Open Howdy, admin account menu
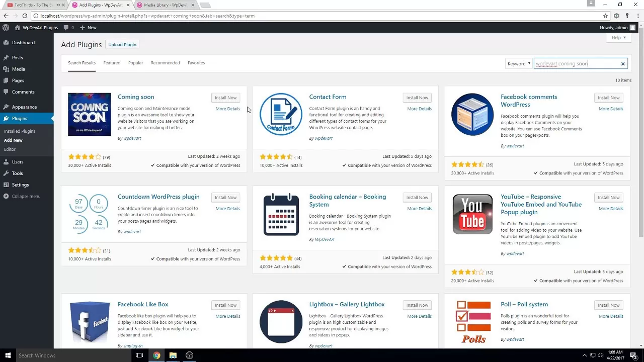The image size is (644, 362). click(x=617, y=28)
